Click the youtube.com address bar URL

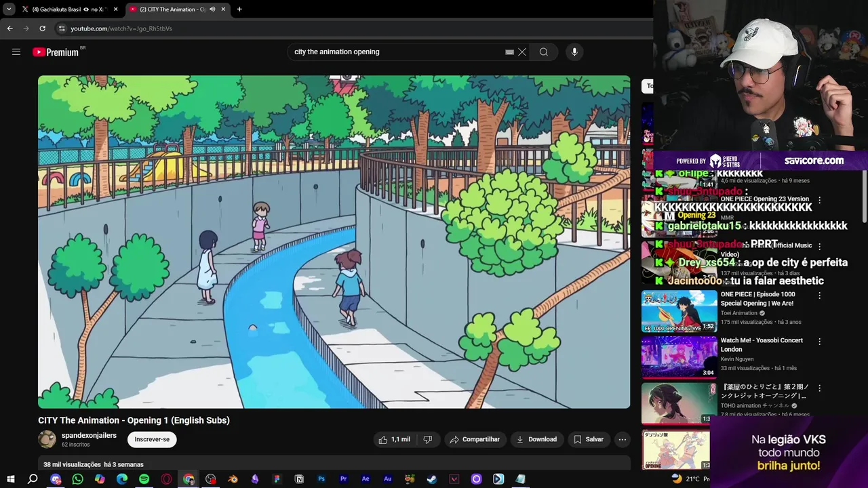121,28
